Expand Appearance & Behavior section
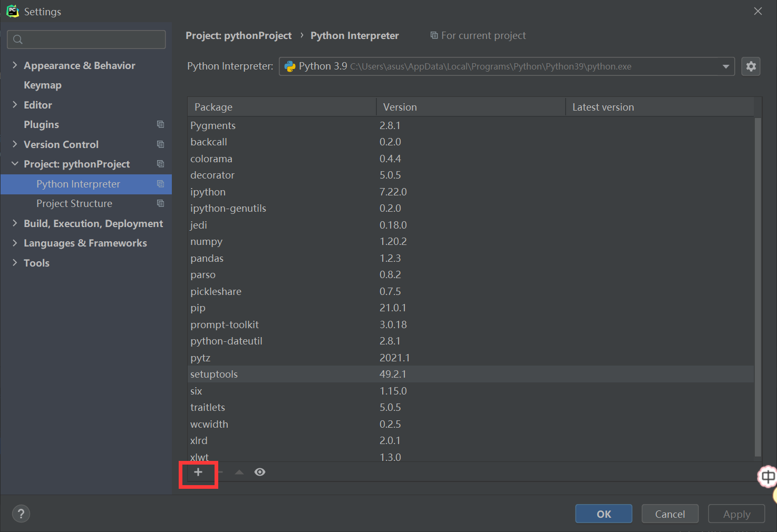Image resolution: width=777 pixels, height=532 pixels. (15, 65)
